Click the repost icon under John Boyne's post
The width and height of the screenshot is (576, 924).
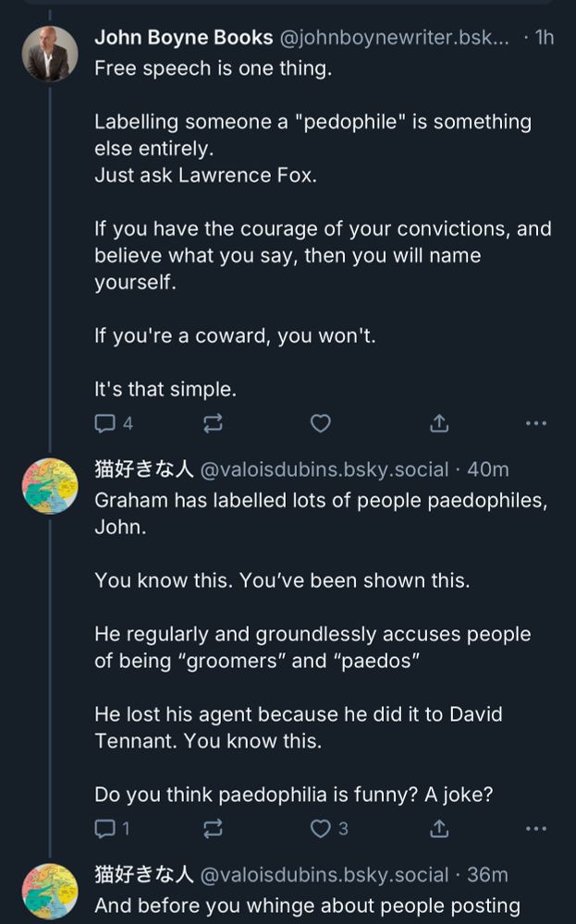[x=214, y=423]
